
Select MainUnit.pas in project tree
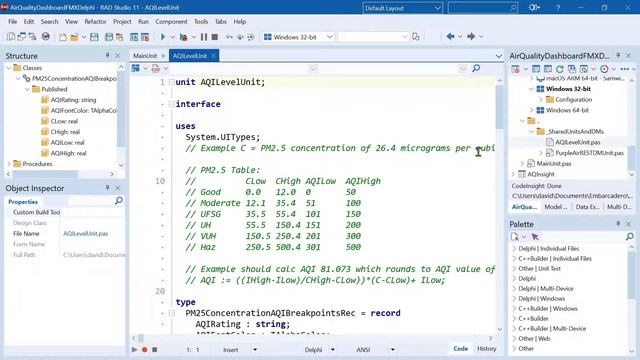553,163
